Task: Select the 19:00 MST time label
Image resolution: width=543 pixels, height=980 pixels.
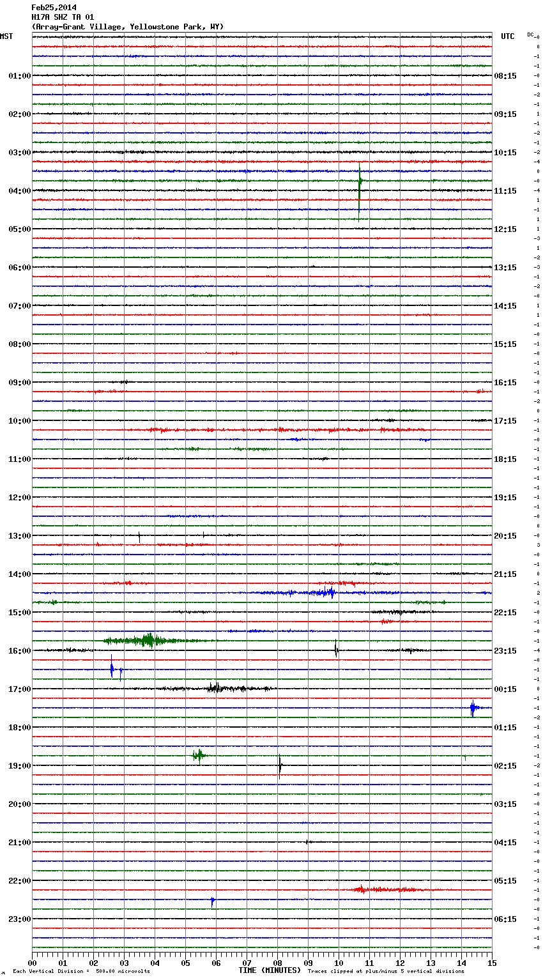Action: point(20,766)
